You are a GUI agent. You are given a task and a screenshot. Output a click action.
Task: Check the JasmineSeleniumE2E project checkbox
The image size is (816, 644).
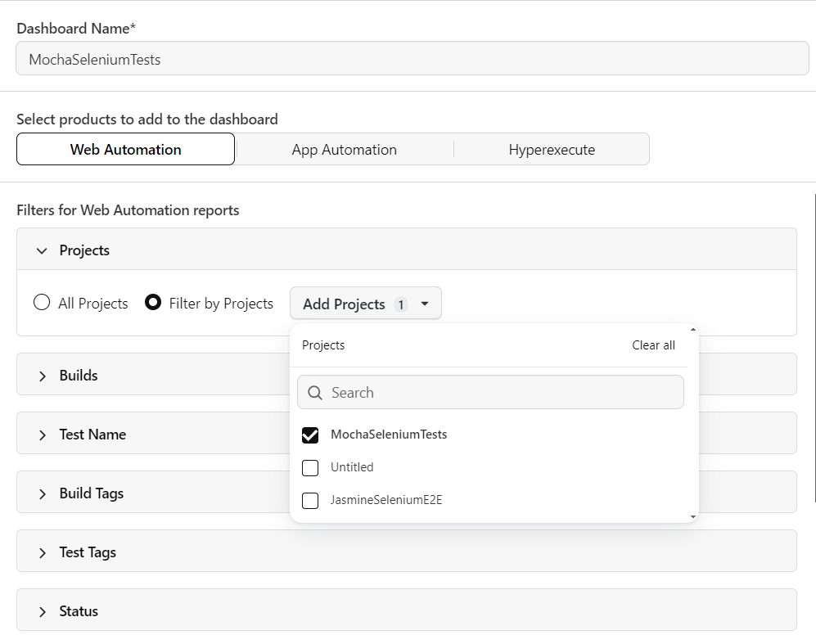pyautogui.click(x=309, y=500)
